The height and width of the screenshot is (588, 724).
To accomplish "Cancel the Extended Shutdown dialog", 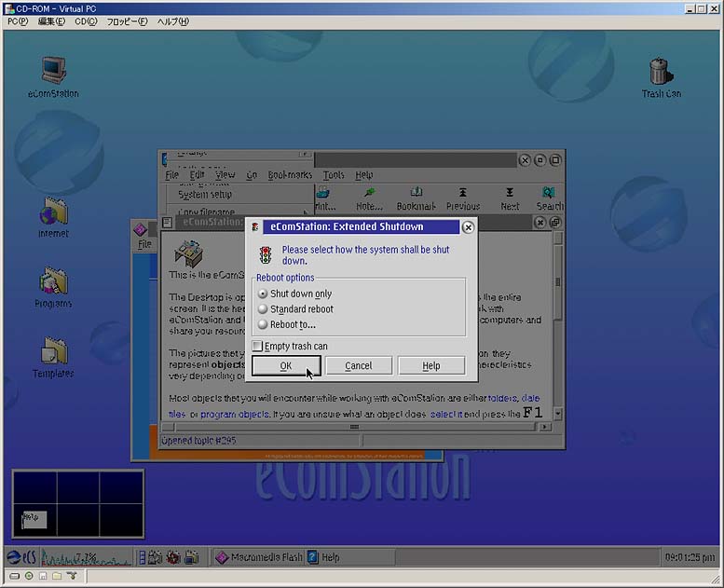I will coord(359,366).
